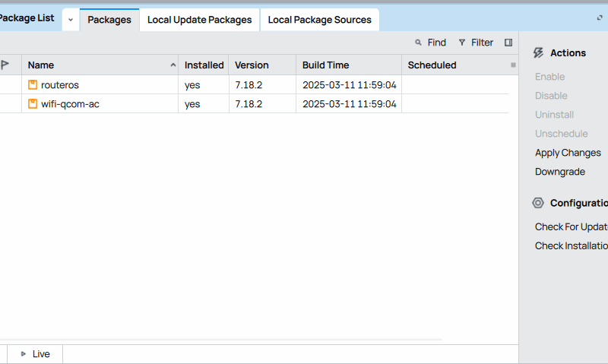Select the wifi-qcom-ac row name
The image size is (608, 364).
70,104
